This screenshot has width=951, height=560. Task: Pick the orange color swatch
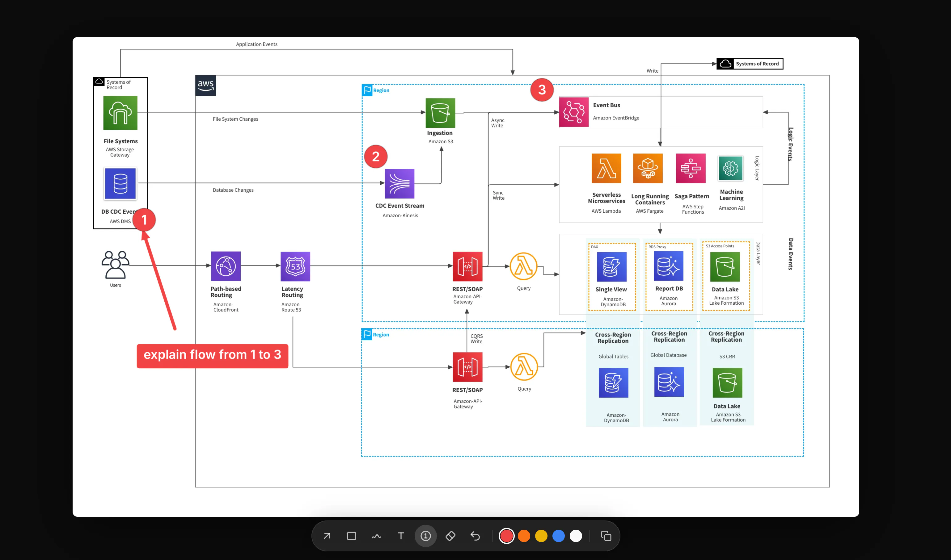click(x=524, y=536)
